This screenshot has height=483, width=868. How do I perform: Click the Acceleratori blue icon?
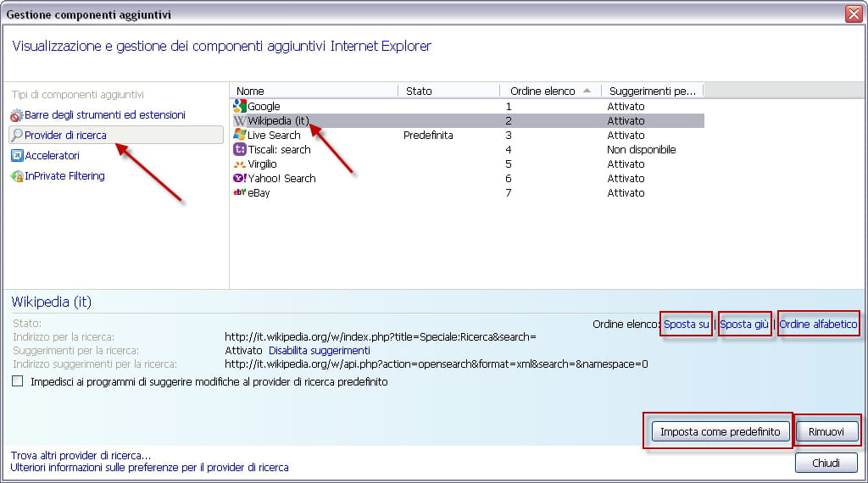17,155
